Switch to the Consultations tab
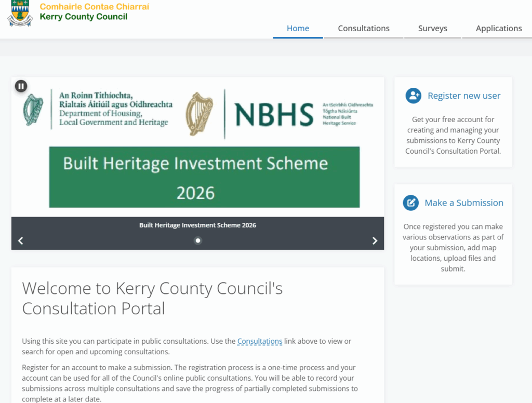 364,29
